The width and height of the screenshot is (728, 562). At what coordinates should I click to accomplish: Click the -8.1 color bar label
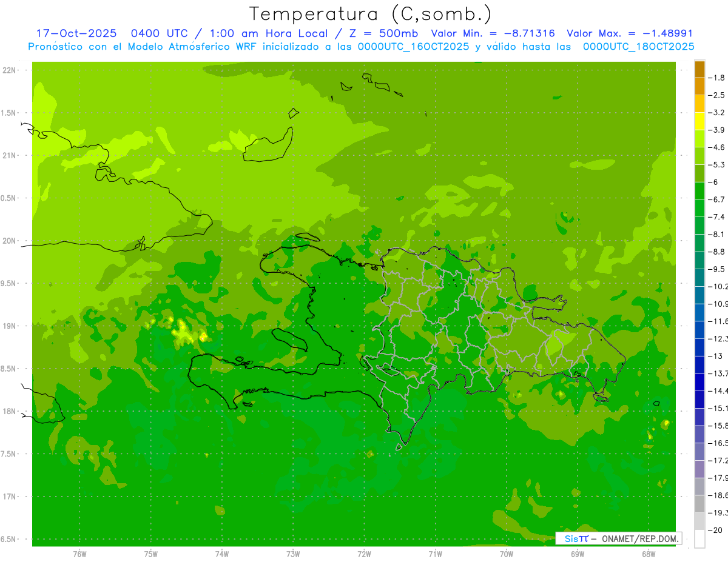[716, 235]
